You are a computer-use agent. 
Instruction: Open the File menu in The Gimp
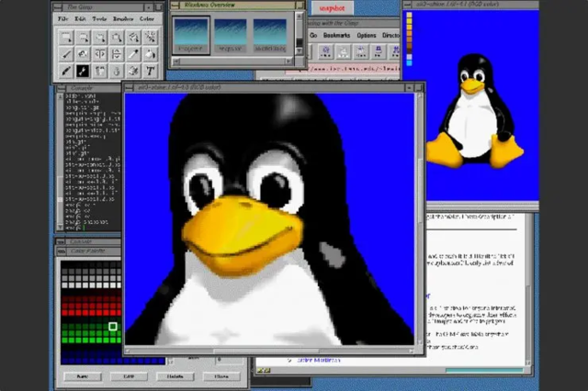[63, 18]
